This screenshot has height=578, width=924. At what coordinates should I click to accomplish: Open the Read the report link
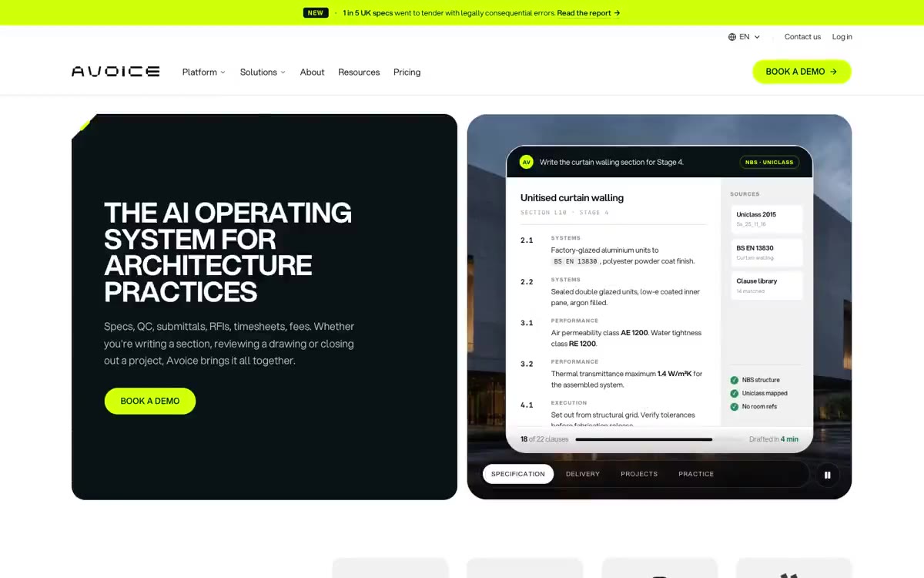click(x=589, y=13)
